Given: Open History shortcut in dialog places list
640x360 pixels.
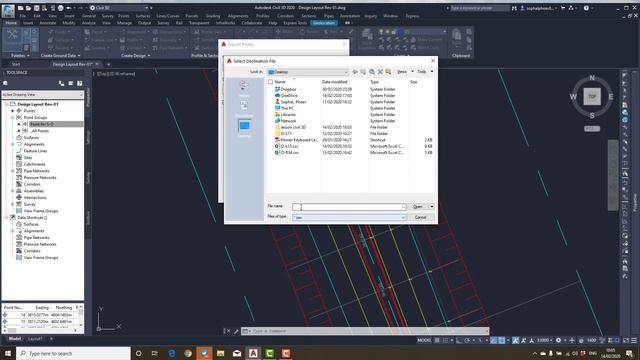Looking at the screenshot, I should (244, 88).
